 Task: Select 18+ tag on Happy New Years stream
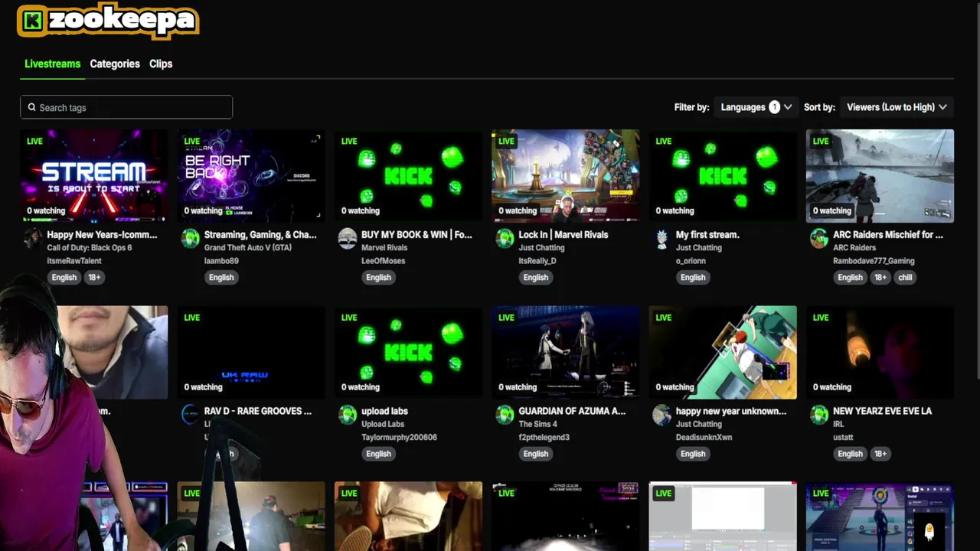pos(94,278)
